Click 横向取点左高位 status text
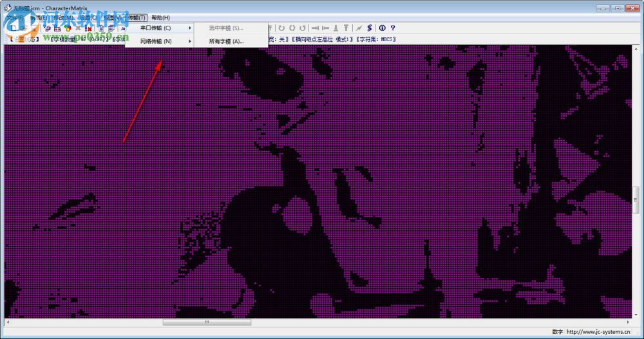The height and width of the screenshot is (339, 644). [x=314, y=39]
